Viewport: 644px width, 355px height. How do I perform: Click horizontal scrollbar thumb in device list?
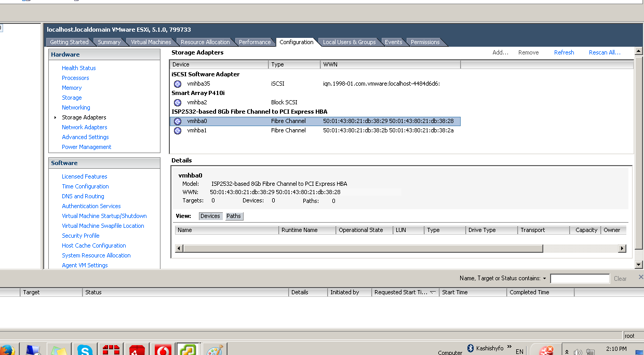tap(363, 249)
